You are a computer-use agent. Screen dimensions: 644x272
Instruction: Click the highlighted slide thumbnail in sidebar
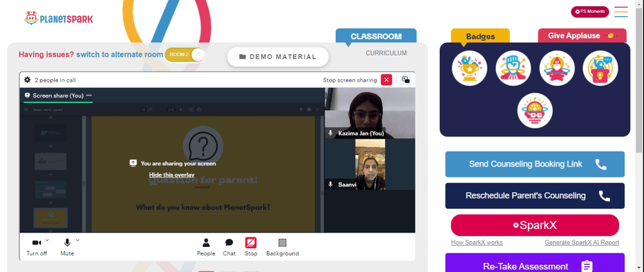(x=50, y=218)
